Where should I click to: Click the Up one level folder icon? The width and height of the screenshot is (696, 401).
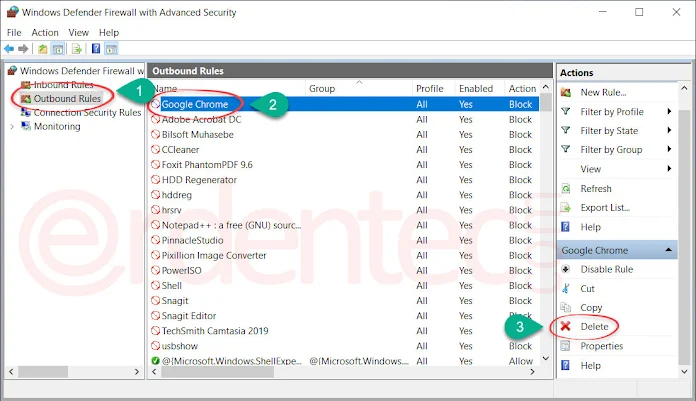(43, 49)
